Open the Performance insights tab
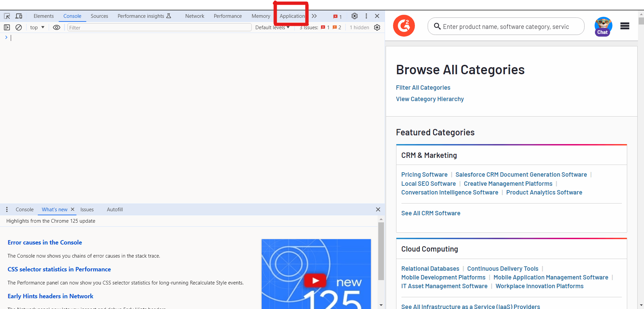Image resolution: width=644 pixels, height=309 pixels. (x=144, y=16)
